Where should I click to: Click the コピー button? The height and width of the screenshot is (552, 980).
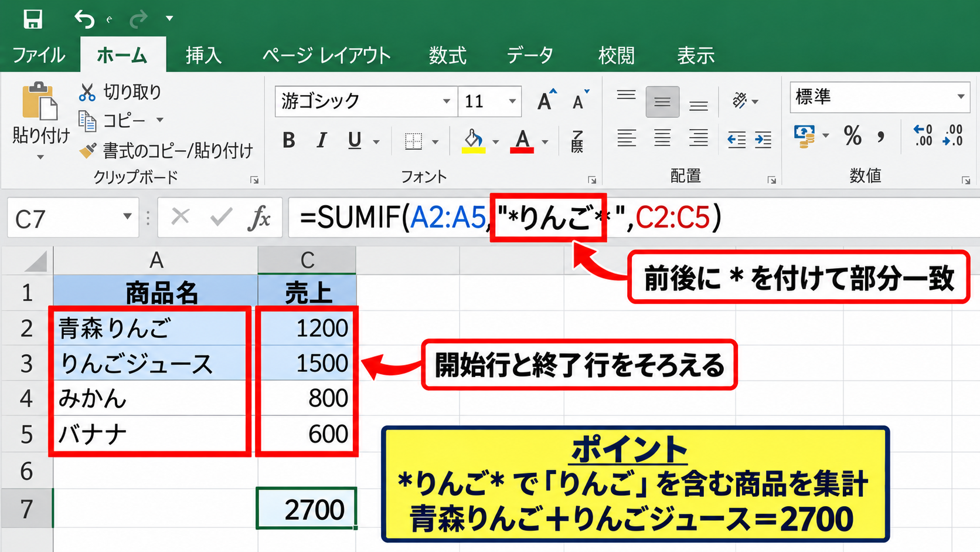click(x=113, y=120)
